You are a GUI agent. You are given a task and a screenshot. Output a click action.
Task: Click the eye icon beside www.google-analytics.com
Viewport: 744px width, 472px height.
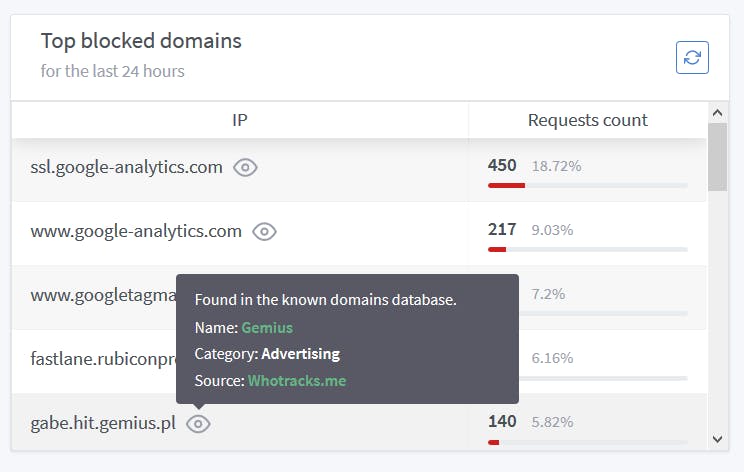[264, 231]
